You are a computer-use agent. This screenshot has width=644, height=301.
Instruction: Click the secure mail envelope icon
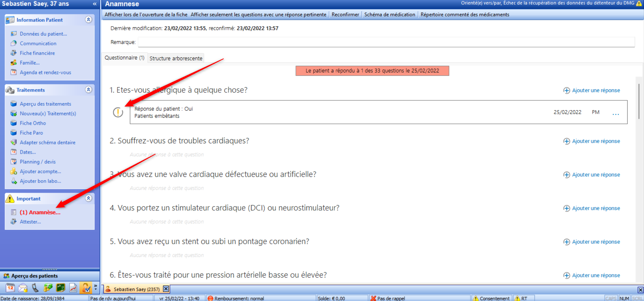point(23,288)
